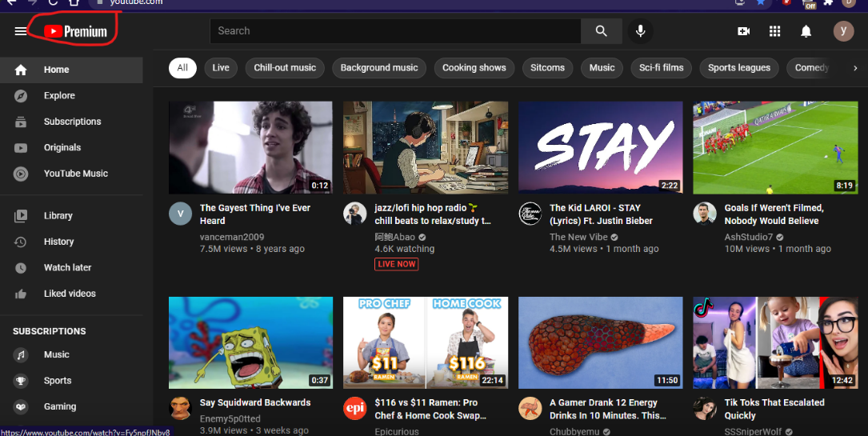
Task: Select the Music filter chip
Action: coord(602,68)
